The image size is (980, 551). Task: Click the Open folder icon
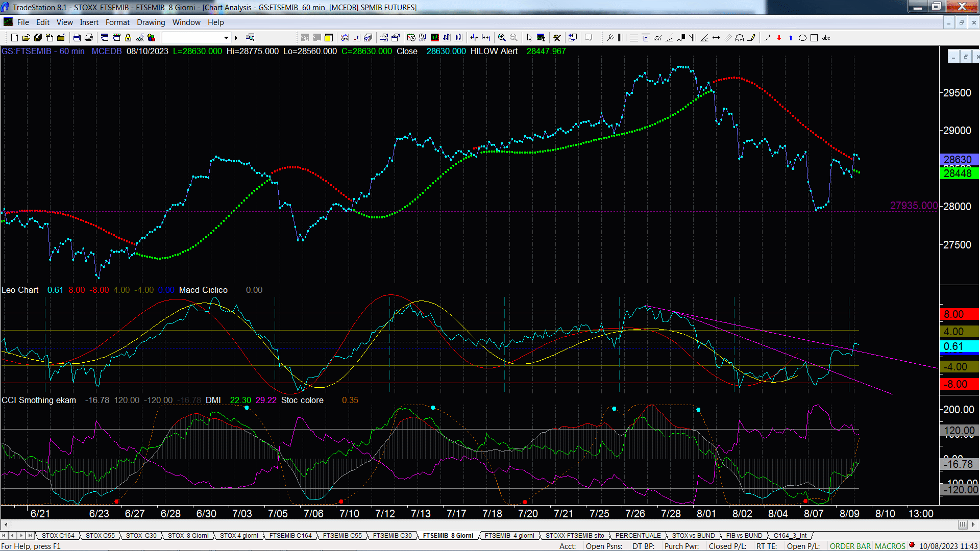click(27, 37)
